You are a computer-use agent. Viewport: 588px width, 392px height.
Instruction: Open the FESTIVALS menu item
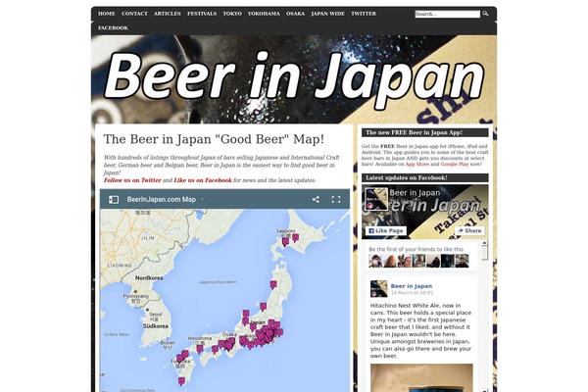(x=202, y=14)
